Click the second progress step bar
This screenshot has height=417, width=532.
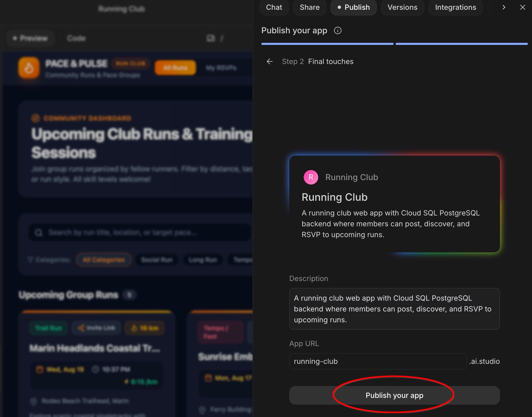coord(461,44)
